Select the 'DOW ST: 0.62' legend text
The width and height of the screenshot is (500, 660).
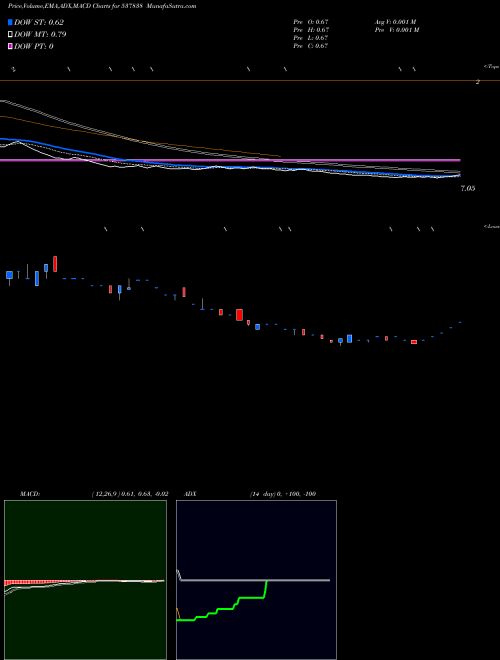[39, 22]
